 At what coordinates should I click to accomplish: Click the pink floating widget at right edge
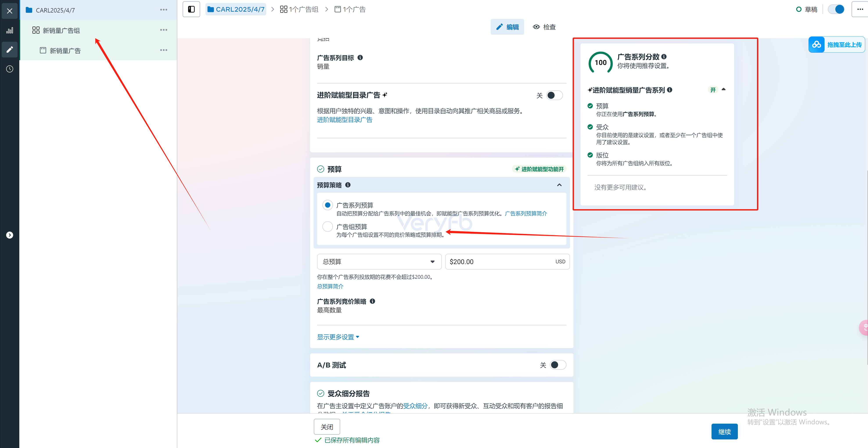[864, 327]
